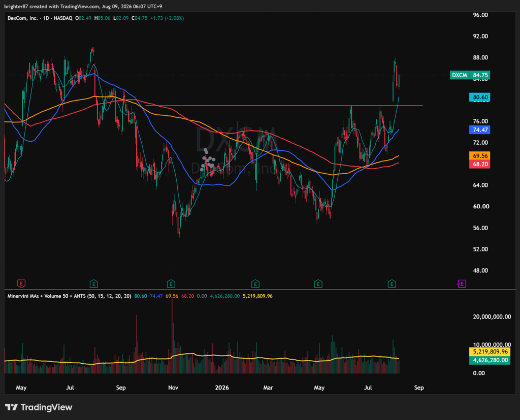Click the +1.73 (+2.08%) change text
Image resolution: width=520 pixels, height=420 pixels.
pos(167,18)
